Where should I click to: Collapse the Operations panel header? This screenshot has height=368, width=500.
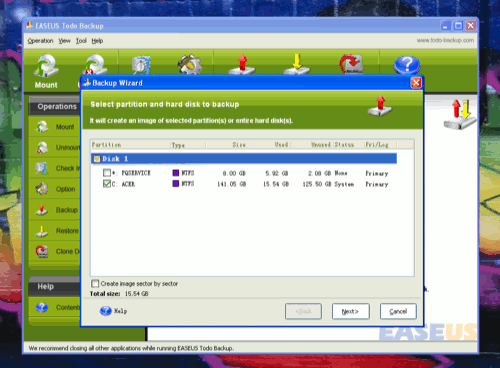pyautogui.click(x=55, y=106)
